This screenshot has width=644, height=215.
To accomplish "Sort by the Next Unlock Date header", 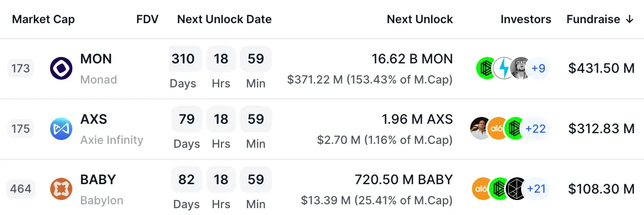I will (224, 19).
